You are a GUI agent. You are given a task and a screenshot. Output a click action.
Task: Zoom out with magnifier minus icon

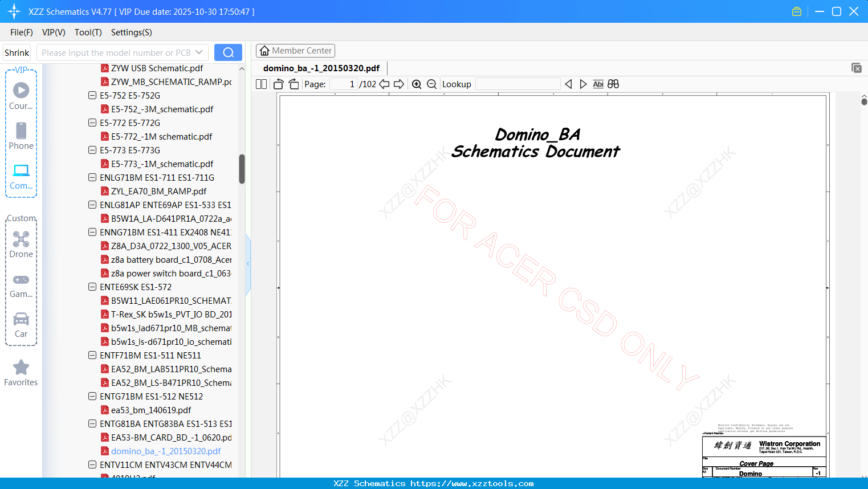[x=431, y=84]
